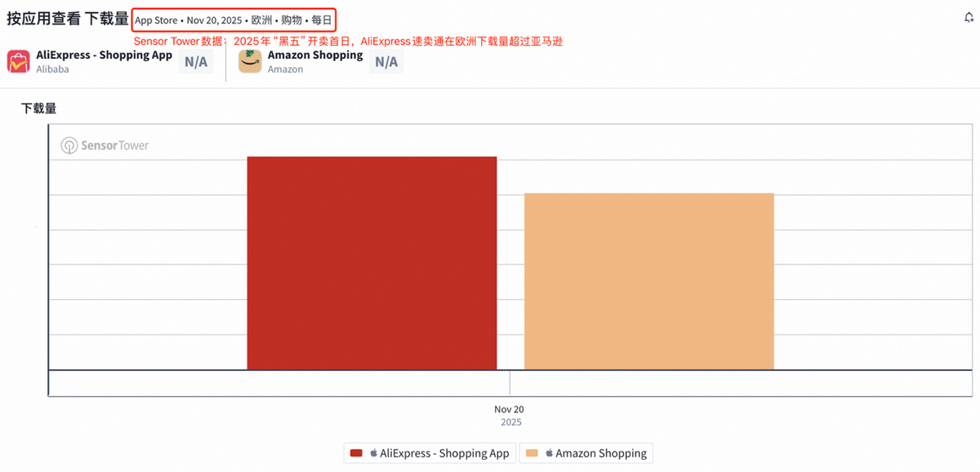Screen dimensions: 980x472
Task: Open the 欧洲 region filter
Action: click(x=261, y=20)
